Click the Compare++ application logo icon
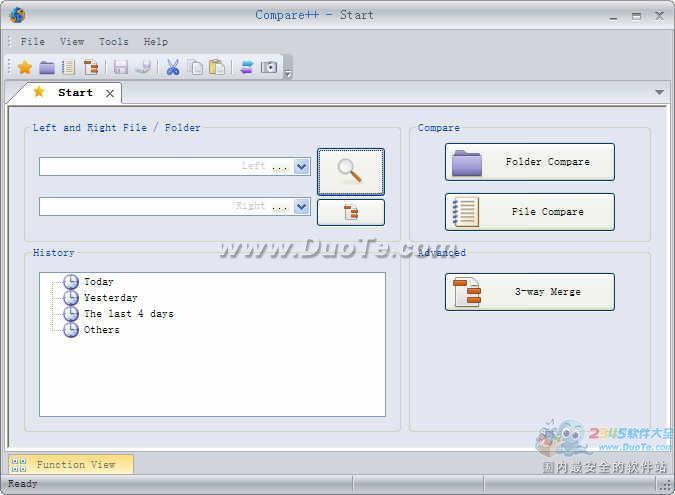This screenshot has height=495, width=675. 17,15
